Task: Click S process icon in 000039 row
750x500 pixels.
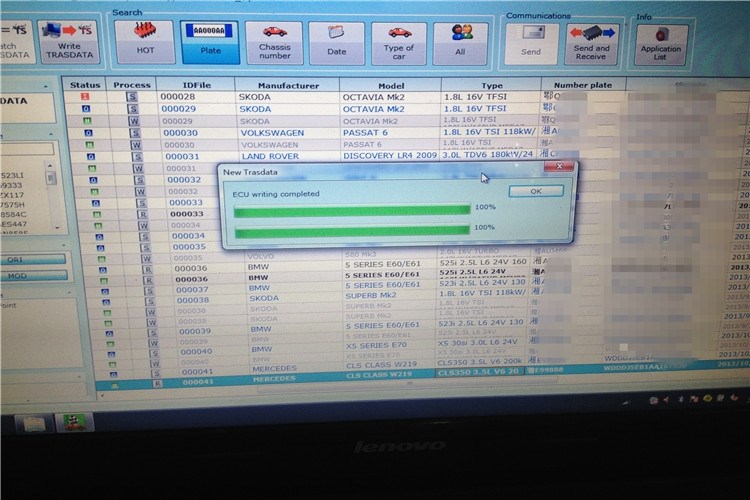Action: [153, 333]
